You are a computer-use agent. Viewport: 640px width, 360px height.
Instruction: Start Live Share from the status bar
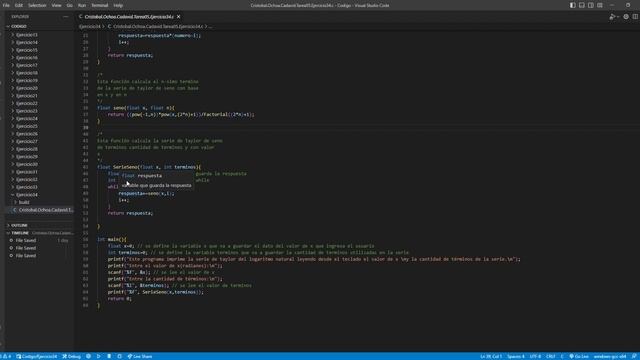click(140, 356)
